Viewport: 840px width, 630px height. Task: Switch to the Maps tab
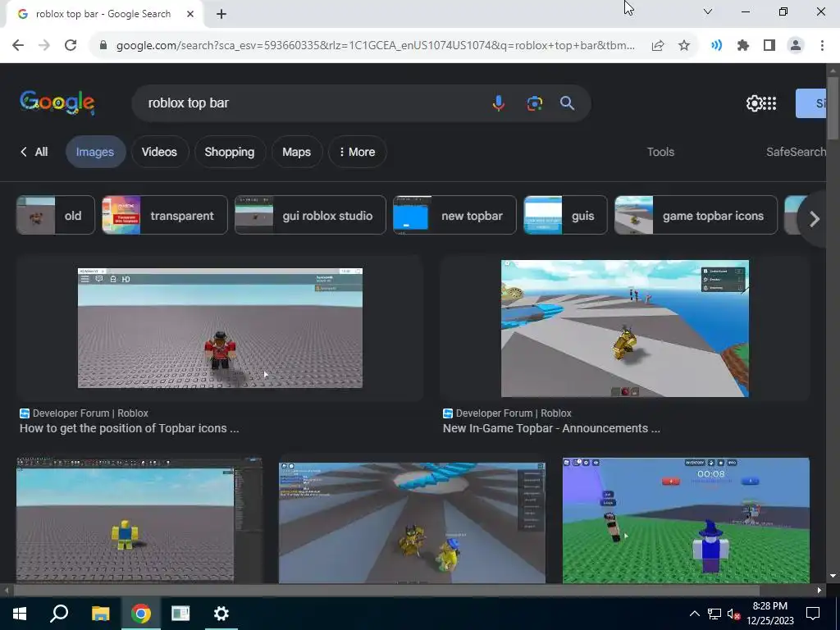(x=296, y=152)
